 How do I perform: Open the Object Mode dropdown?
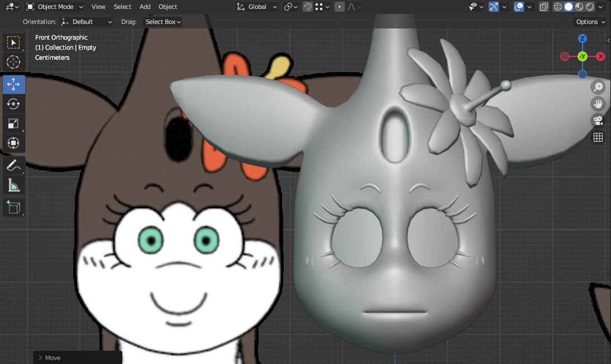click(55, 7)
